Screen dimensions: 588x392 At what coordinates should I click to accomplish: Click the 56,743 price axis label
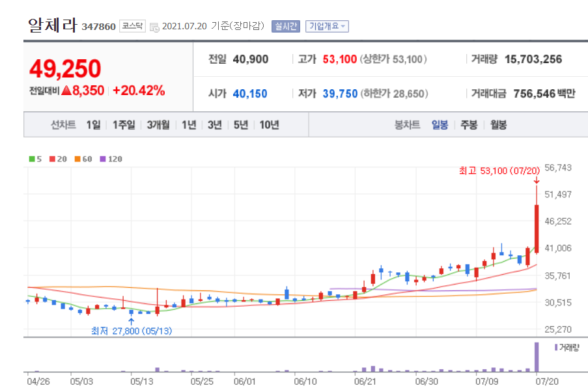click(x=558, y=168)
